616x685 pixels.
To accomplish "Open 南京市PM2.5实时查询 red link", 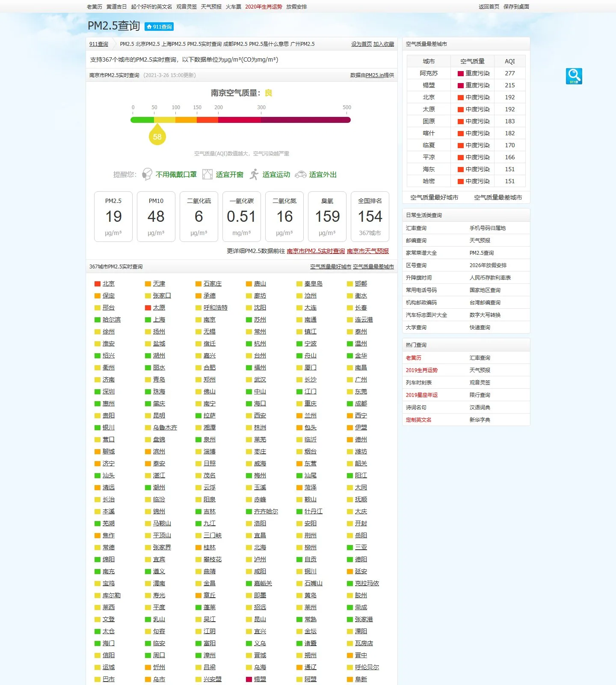I will point(316,251).
